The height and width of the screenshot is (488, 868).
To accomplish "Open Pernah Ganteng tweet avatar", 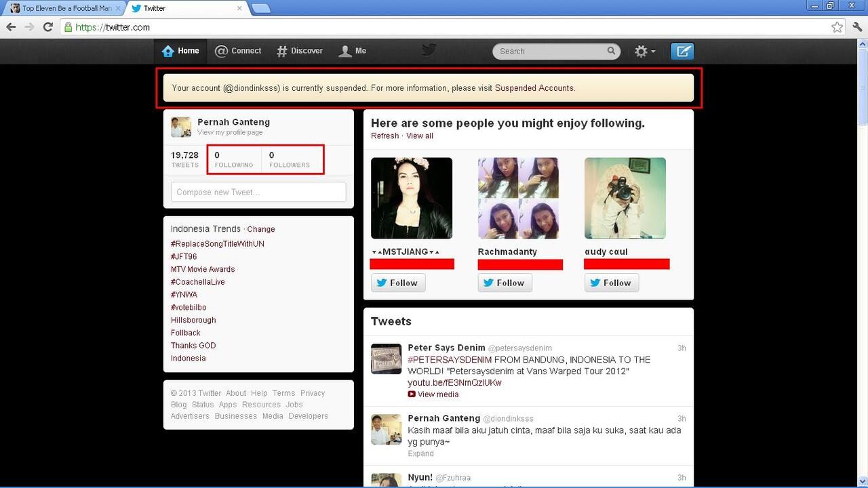I will coord(386,429).
